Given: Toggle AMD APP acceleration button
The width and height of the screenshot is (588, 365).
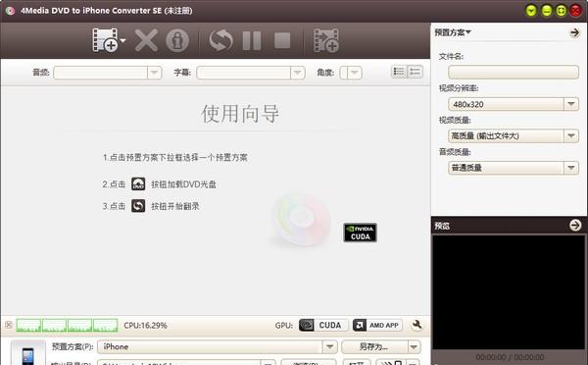Looking at the screenshot, I should (x=377, y=325).
